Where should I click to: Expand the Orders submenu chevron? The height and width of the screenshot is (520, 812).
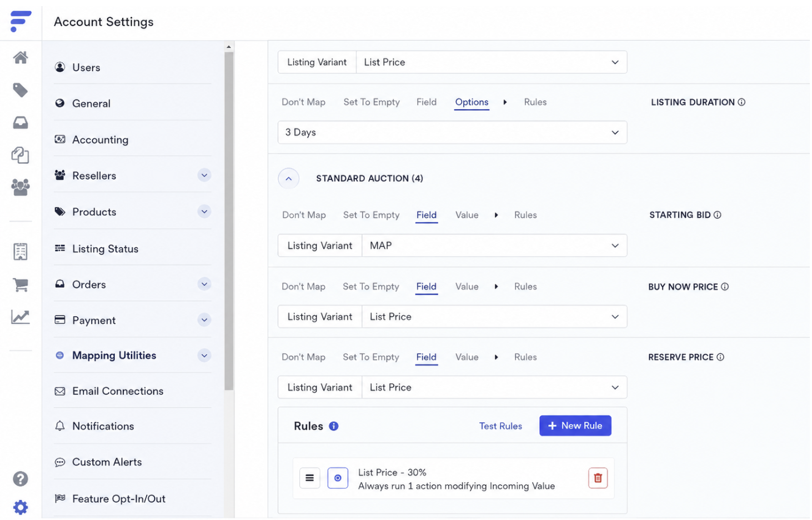coord(204,284)
